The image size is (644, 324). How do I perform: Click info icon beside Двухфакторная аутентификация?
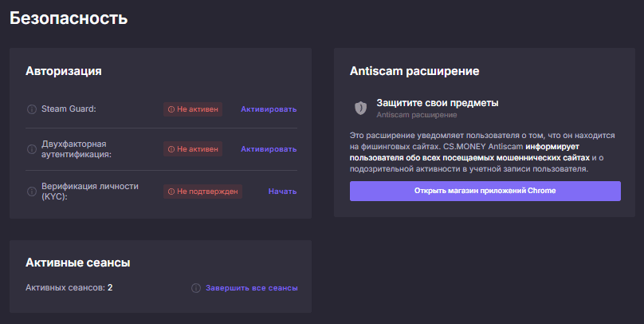point(32,148)
